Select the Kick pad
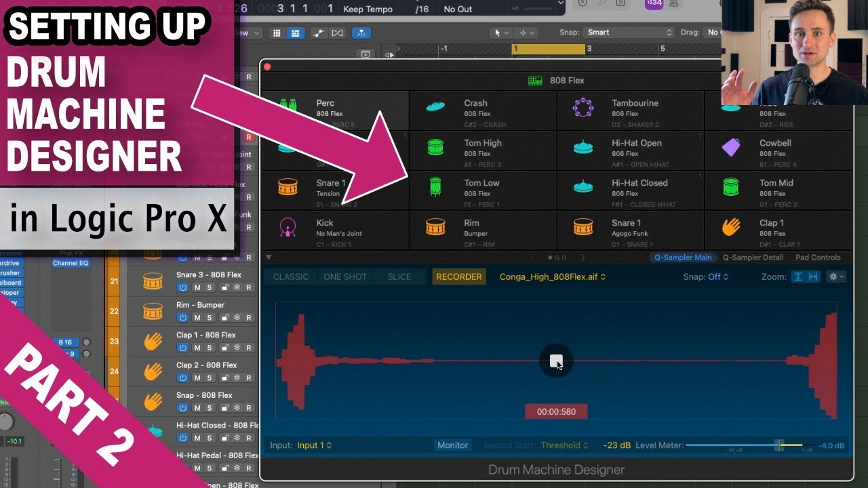 point(335,230)
